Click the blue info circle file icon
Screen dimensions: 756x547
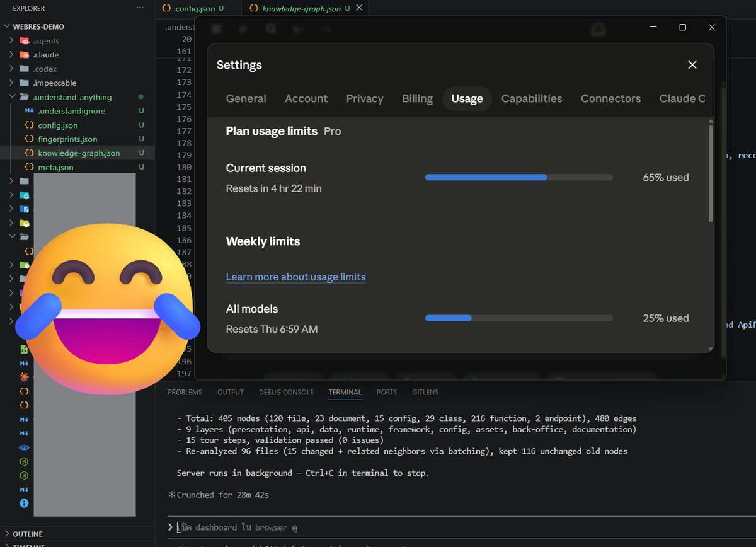click(24, 504)
